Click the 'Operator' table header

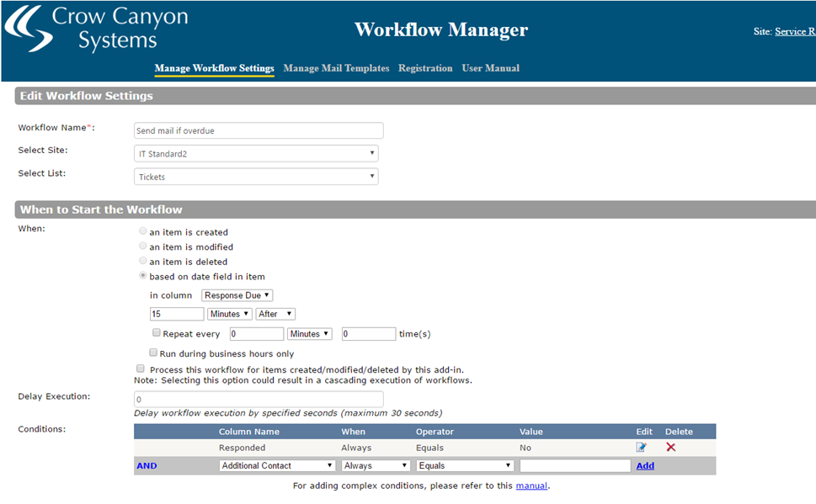[435, 432]
